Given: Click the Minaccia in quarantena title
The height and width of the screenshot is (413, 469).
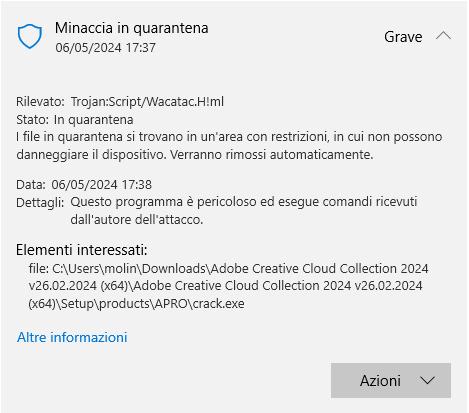Looking at the screenshot, I should 132,28.
